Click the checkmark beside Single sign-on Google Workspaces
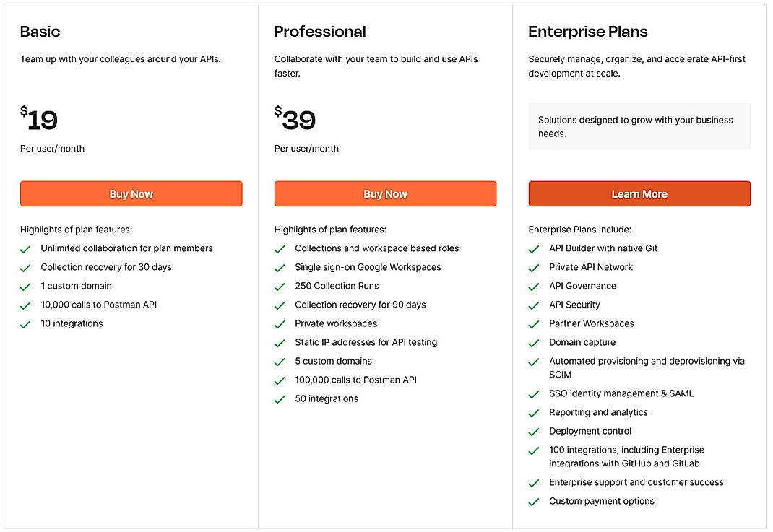 click(280, 267)
